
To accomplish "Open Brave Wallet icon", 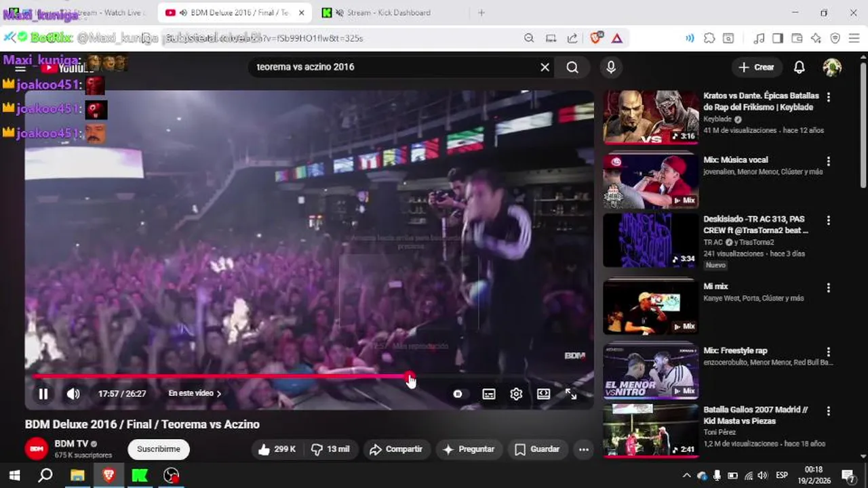I will click(797, 38).
